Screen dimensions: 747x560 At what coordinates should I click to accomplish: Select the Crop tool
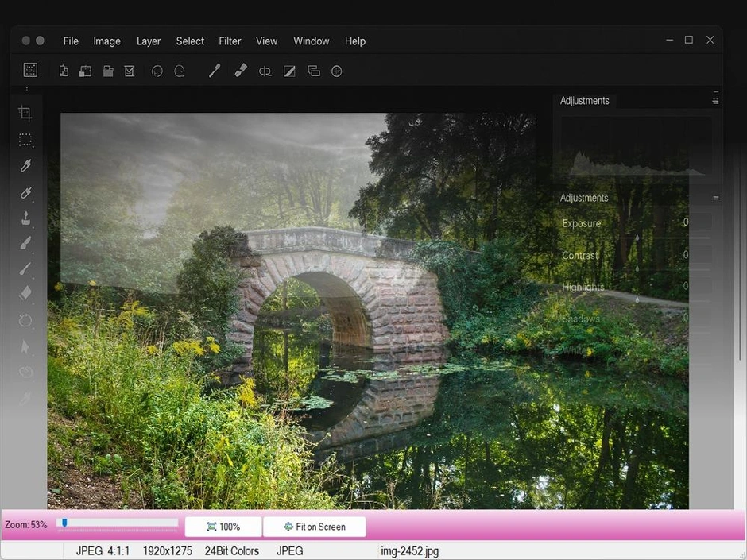[x=25, y=113]
